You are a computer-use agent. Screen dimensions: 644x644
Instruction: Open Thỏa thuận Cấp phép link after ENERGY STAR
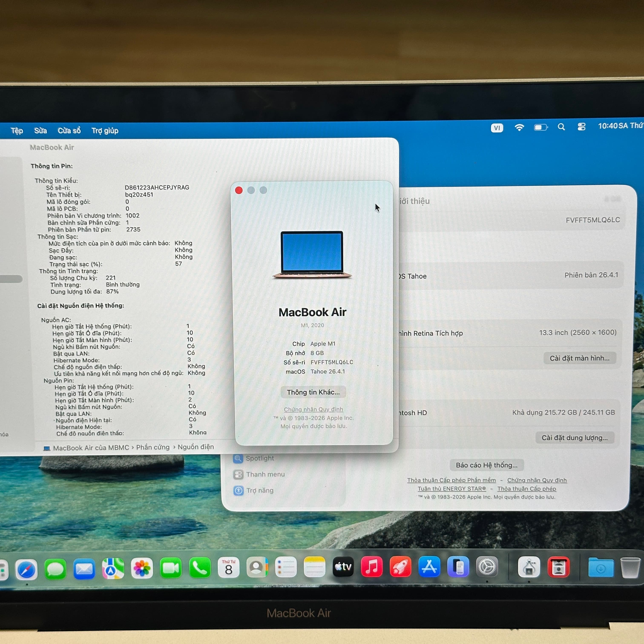pyautogui.click(x=527, y=489)
